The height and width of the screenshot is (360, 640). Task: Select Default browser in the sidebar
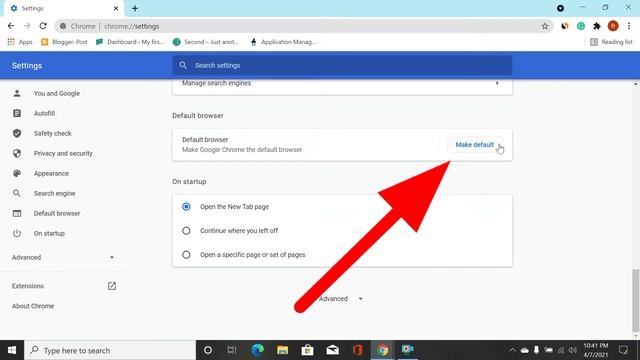(57, 213)
